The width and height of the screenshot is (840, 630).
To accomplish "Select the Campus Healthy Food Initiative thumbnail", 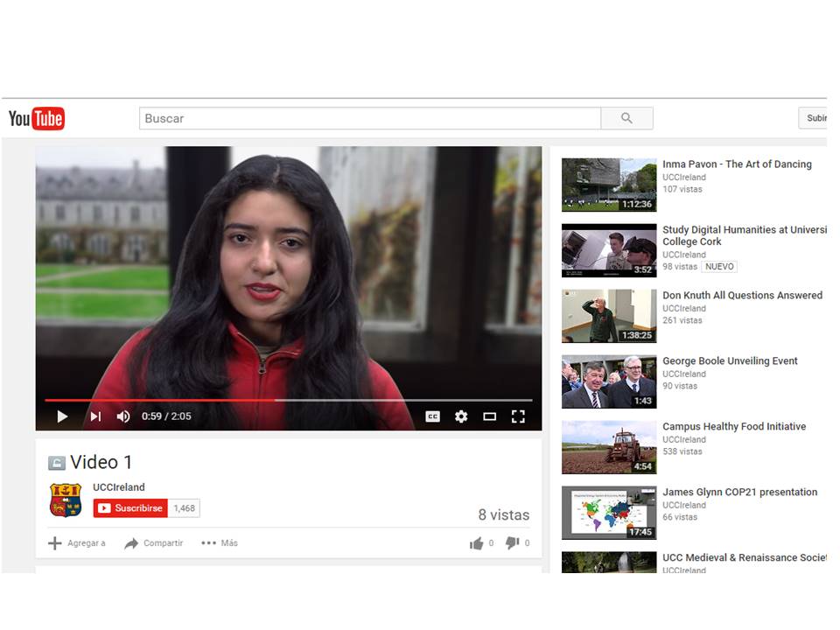I will tap(608, 447).
